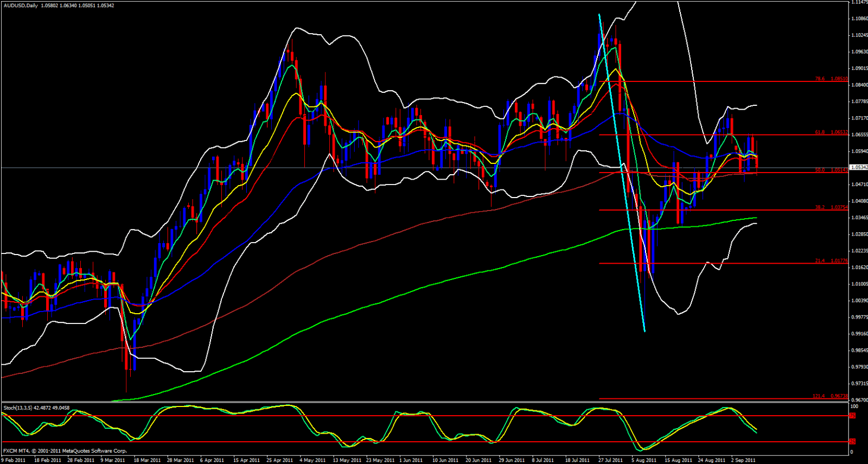Click the 18 Mar 2011 date label

click(147, 460)
